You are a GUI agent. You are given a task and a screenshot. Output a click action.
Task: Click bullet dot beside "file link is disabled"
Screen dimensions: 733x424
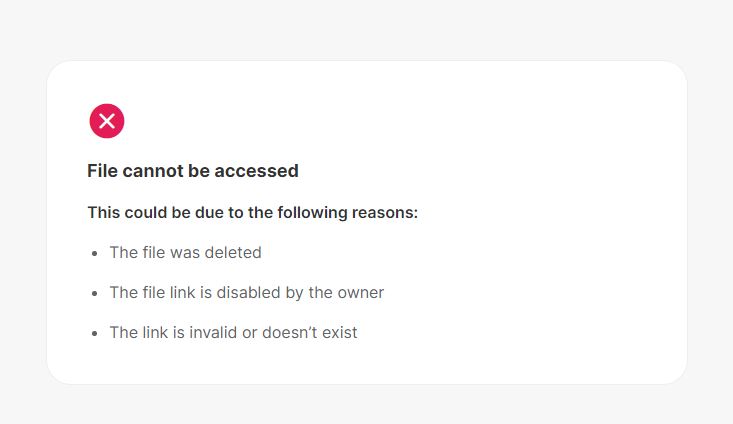click(x=94, y=294)
